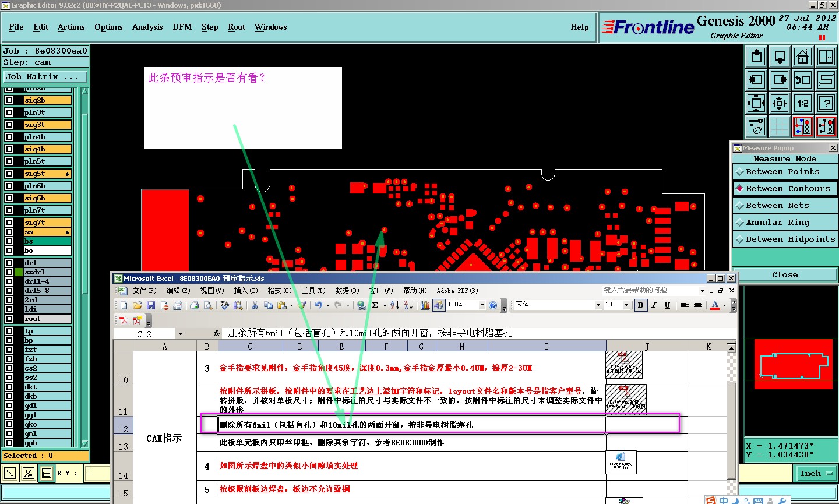Open the Rout menu
The image size is (839, 504).
click(237, 27)
